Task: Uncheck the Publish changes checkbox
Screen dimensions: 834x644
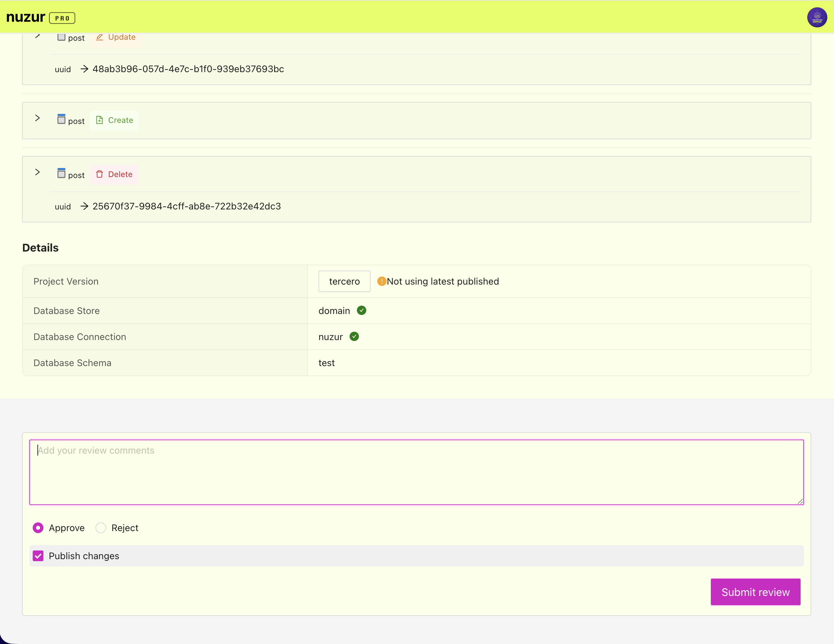Action: pos(38,556)
